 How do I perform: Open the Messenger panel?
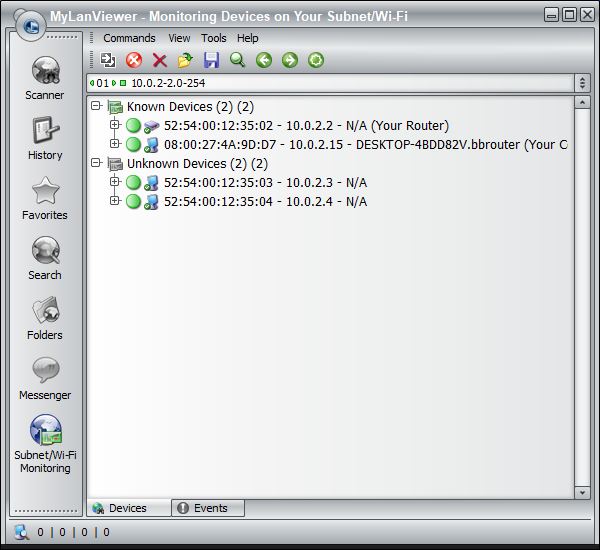(x=45, y=379)
